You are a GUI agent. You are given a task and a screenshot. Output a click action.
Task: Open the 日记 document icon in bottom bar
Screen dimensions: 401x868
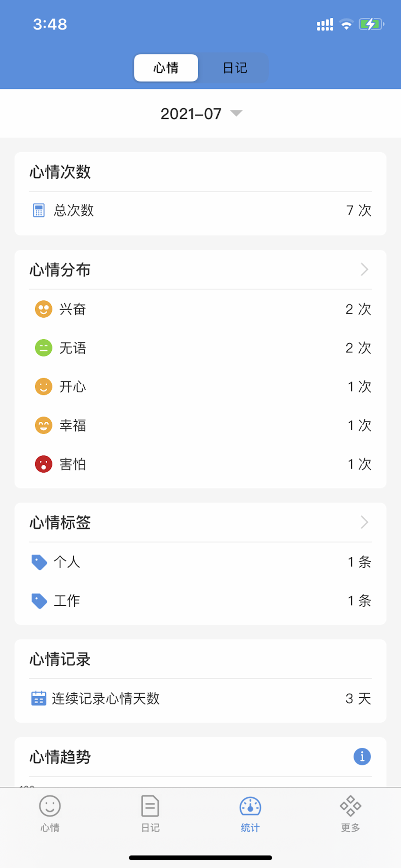(x=150, y=806)
